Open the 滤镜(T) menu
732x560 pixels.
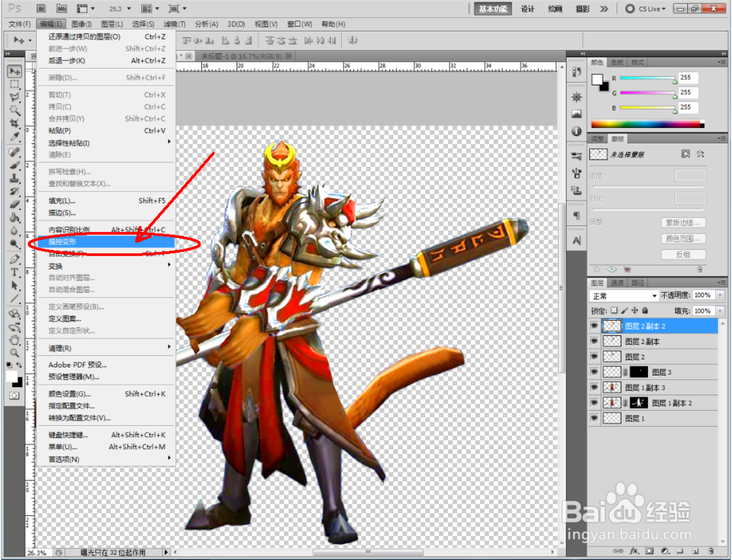174,24
